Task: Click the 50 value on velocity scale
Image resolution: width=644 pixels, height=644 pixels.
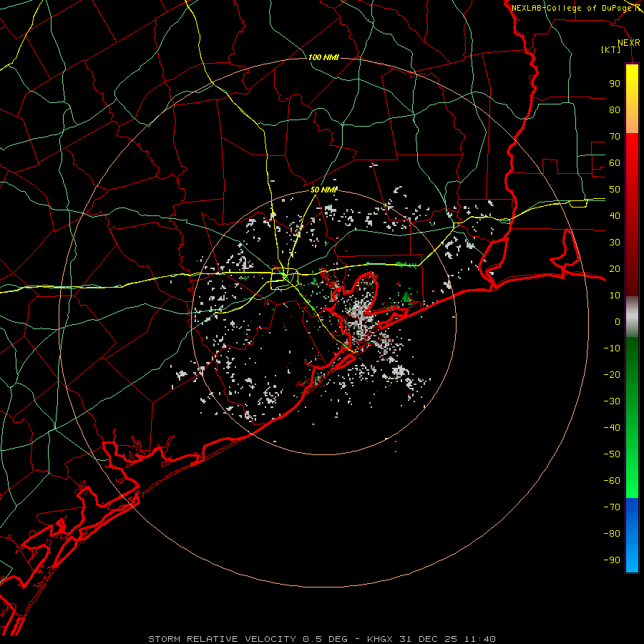Action: click(x=615, y=190)
